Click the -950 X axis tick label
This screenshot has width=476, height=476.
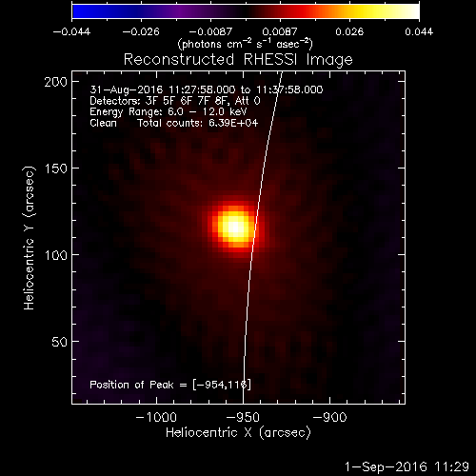243,417
